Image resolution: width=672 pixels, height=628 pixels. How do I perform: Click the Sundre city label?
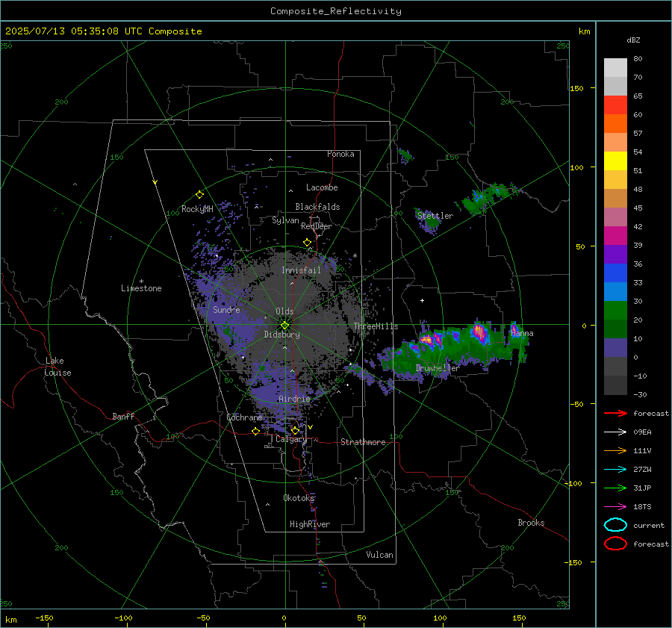pyautogui.click(x=226, y=309)
